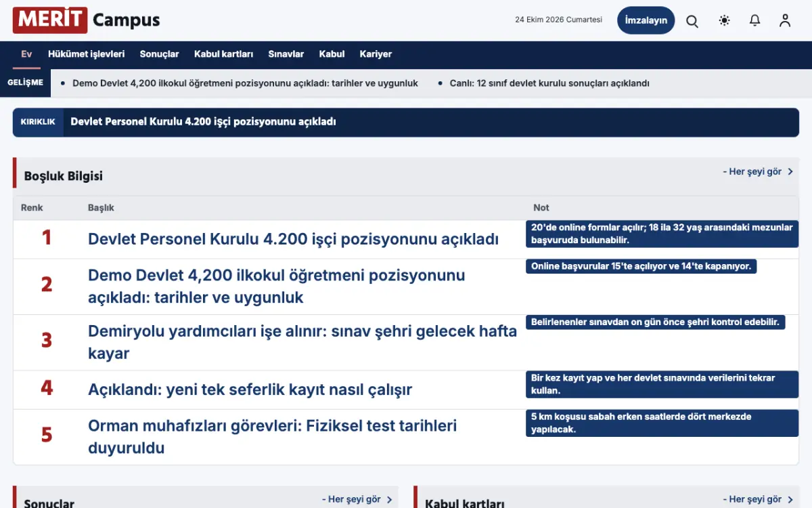
Task: Open the search icon in header
Action: coord(692,21)
